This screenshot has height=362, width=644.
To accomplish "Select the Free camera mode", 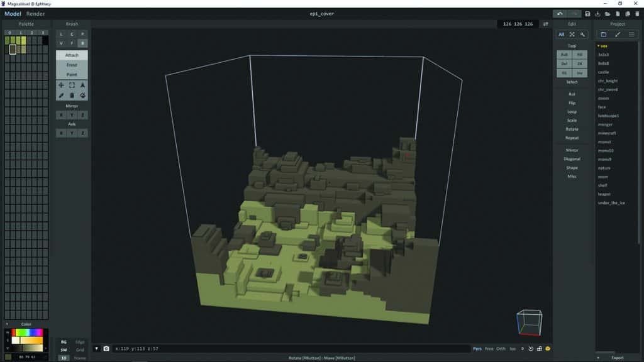I will click(x=489, y=349).
